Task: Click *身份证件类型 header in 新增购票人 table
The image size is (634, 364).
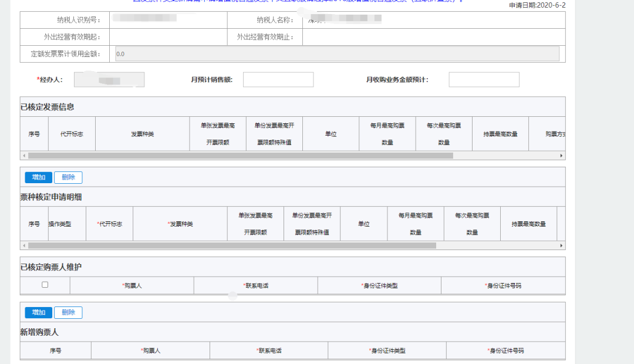Action: click(x=387, y=350)
